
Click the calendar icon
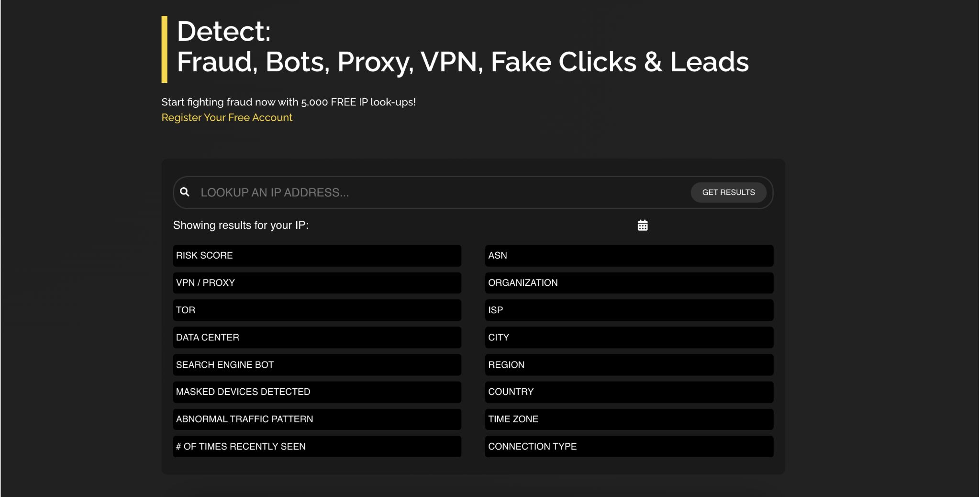pyautogui.click(x=643, y=225)
